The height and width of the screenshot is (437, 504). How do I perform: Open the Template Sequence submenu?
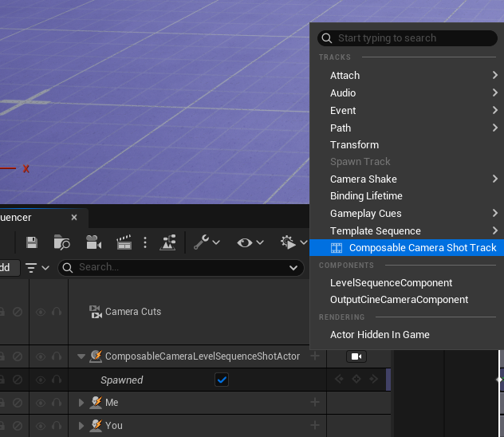(x=408, y=231)
